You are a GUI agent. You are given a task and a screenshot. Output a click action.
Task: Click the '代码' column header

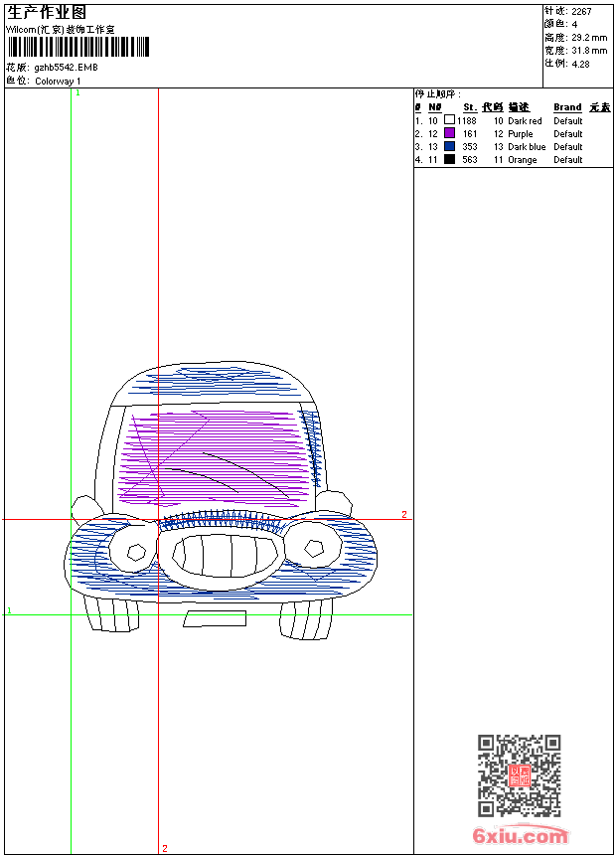click(493, 107)
